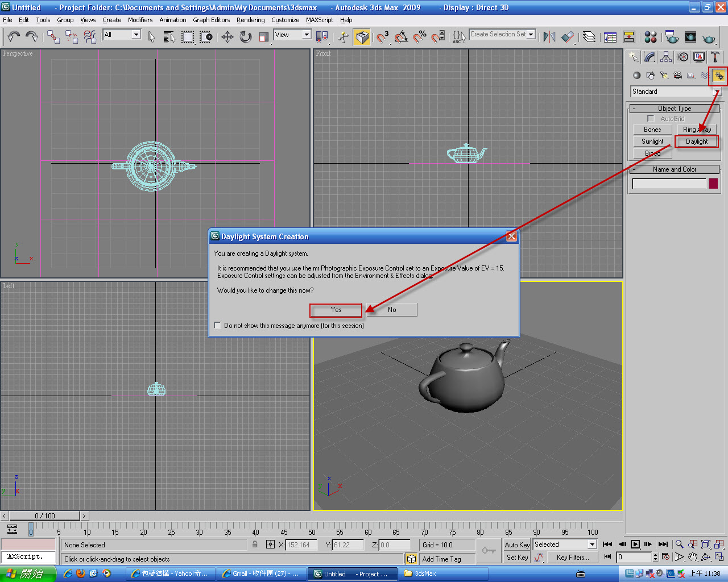Choose Rectangular Selection Region tool

(188, 37)
